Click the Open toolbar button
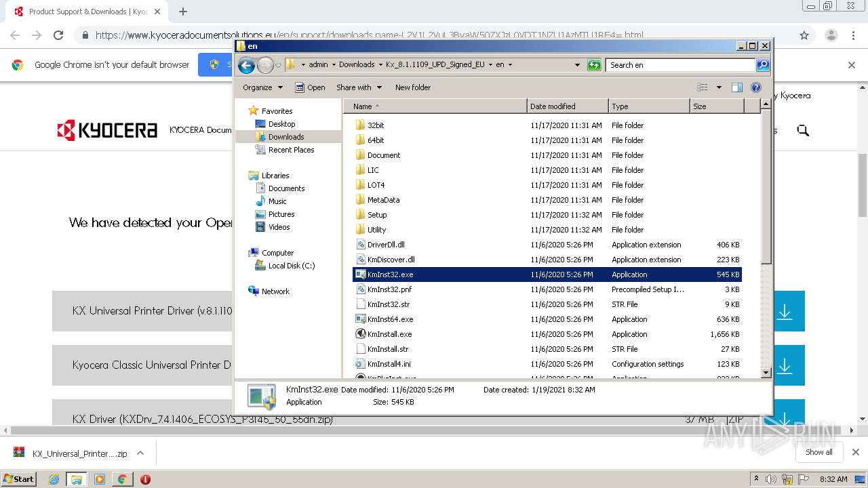Viewport: 868px width, 488px height. (310, 87)
